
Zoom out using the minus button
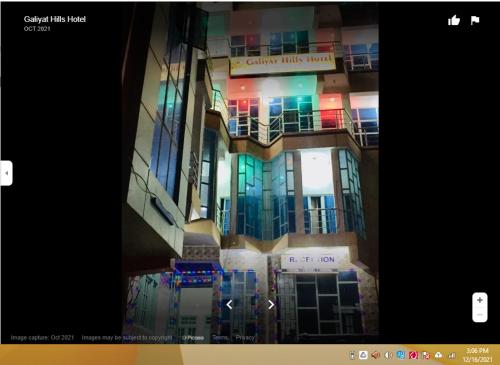coord(480,315)
